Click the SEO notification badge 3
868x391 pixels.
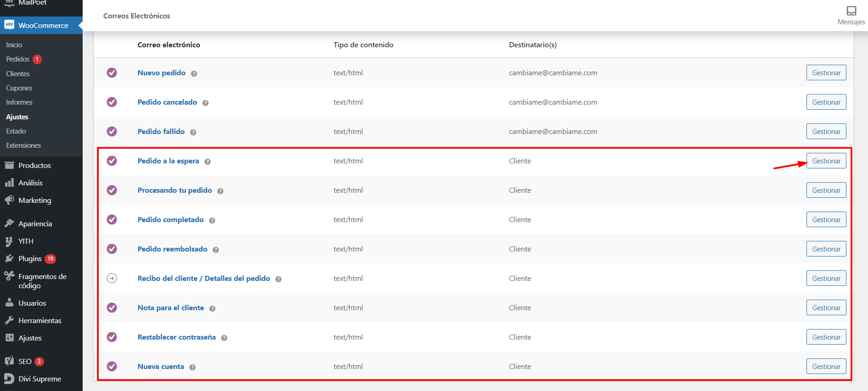[x=39, y=361]
